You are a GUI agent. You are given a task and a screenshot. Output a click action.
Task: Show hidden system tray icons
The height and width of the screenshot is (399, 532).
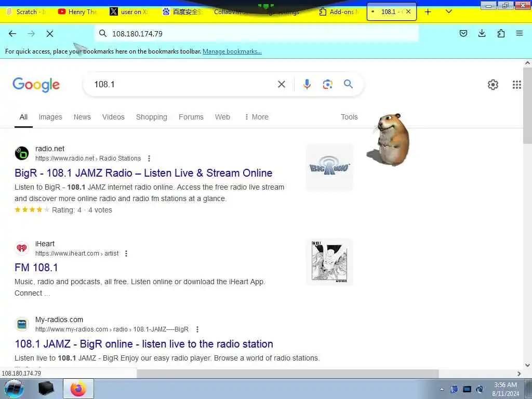tap(442, 390)
